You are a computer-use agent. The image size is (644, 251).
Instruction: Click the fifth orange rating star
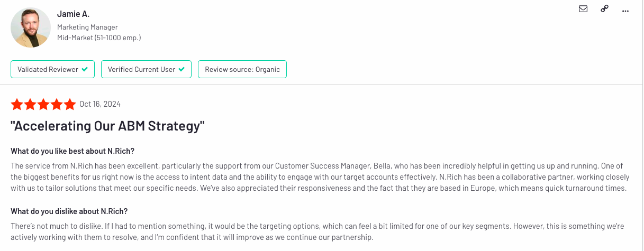(x=70, y=104)
